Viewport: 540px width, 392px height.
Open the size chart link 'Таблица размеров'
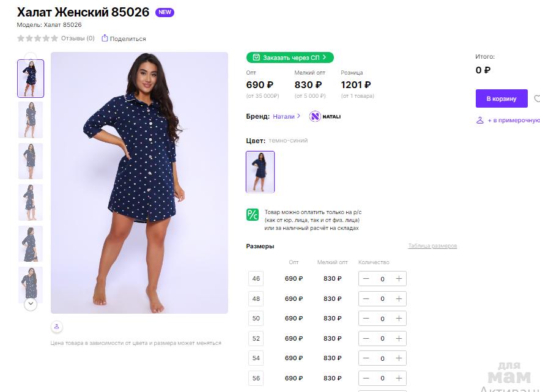pyautogui.click(x=432, y=246)
